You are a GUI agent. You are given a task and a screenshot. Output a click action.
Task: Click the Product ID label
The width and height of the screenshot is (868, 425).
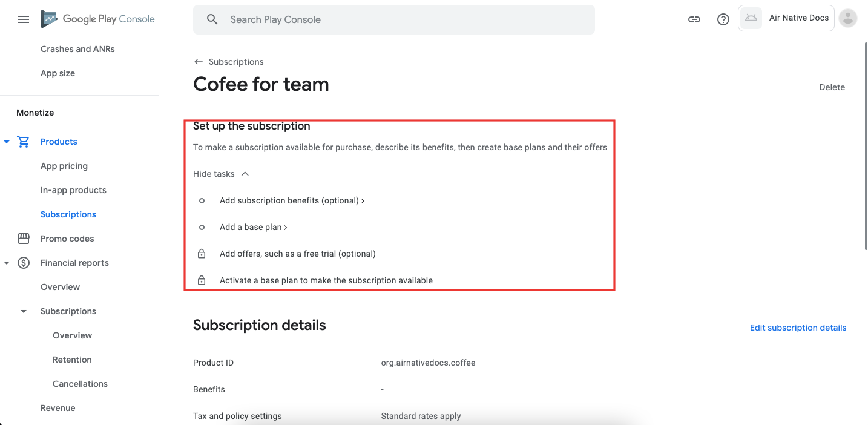pyautogui.click(x=213, y=363)
